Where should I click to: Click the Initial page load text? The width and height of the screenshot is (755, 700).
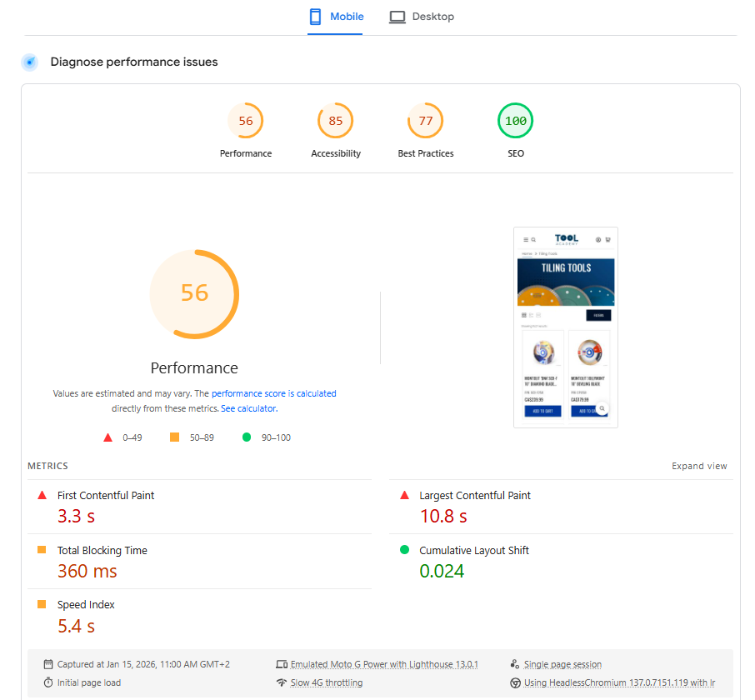[x=89, y=682]
